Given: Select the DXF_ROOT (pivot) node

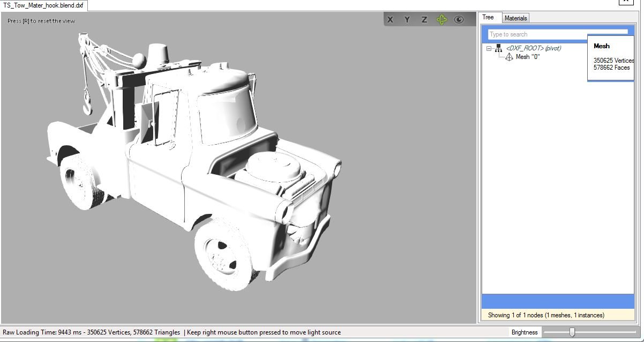Looking at the screenshot, I should coord(534,48).
